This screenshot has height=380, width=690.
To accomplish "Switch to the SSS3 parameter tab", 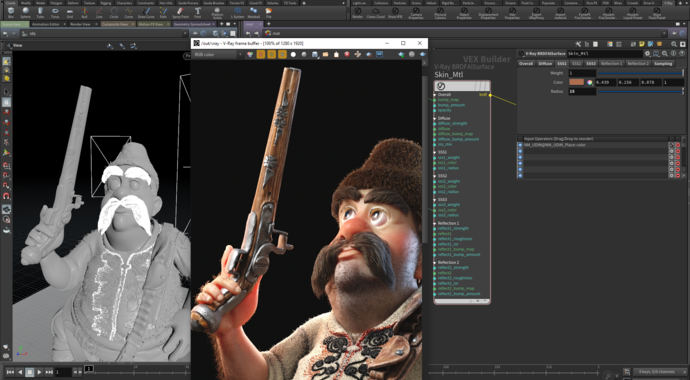I will [591, 63].
